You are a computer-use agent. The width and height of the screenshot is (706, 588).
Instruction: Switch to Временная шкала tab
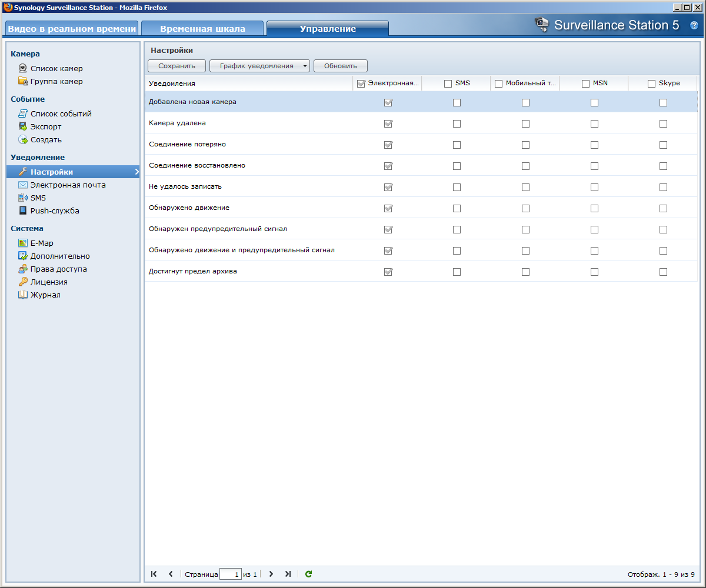click(202, 28)
